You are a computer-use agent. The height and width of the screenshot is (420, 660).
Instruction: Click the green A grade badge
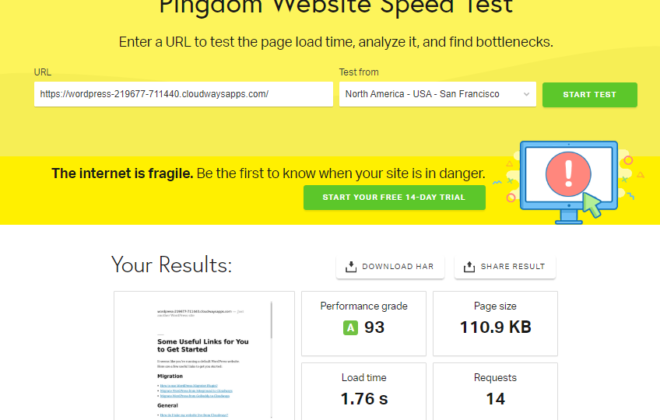tap(350, 327)
